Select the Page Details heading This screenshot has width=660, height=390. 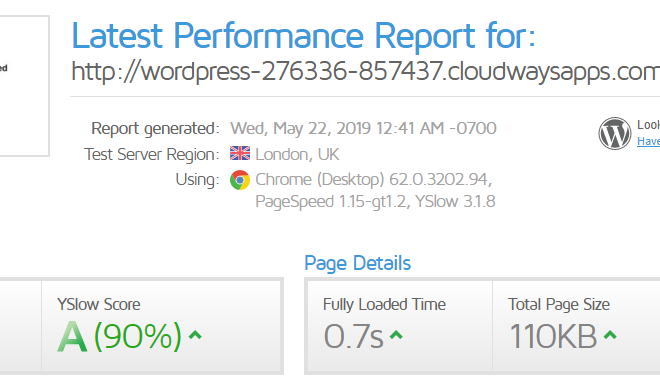pos(357,263)
